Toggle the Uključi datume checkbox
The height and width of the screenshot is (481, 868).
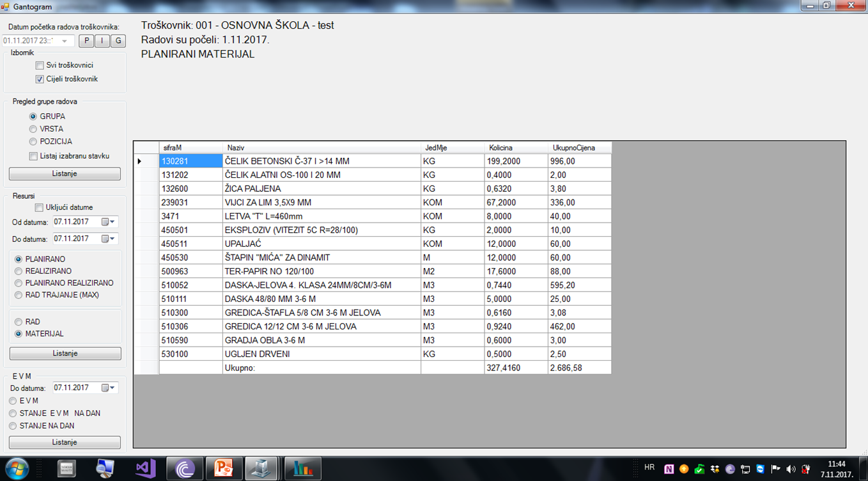click(x=40, y=207)
